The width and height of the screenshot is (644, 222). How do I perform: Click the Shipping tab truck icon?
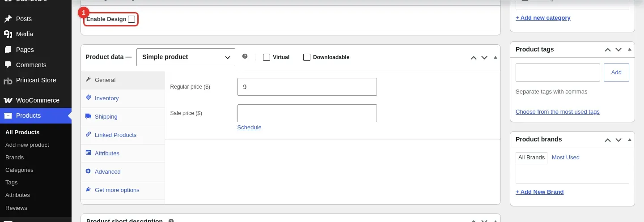tap(88, 116)
